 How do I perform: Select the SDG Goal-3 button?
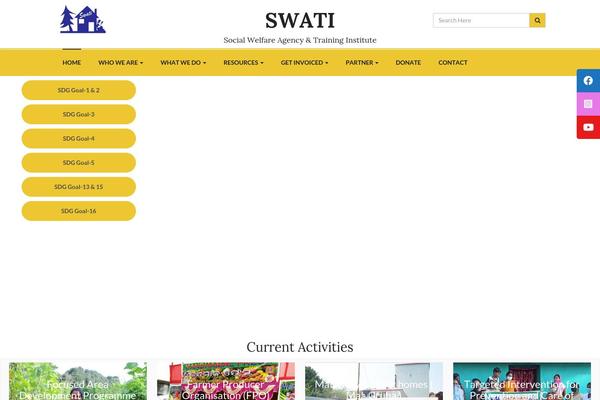pyautogui.click(x=79, y=114)
